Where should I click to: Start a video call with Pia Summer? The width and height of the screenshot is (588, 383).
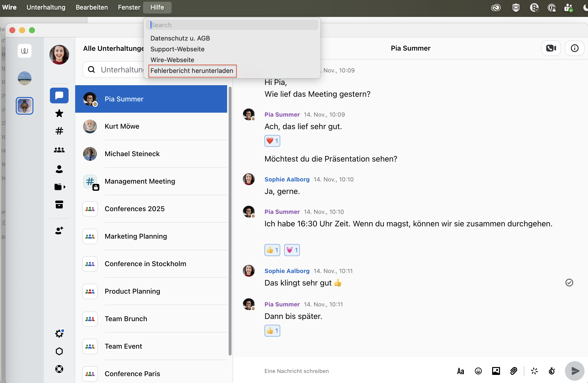(x=551, y=48)
